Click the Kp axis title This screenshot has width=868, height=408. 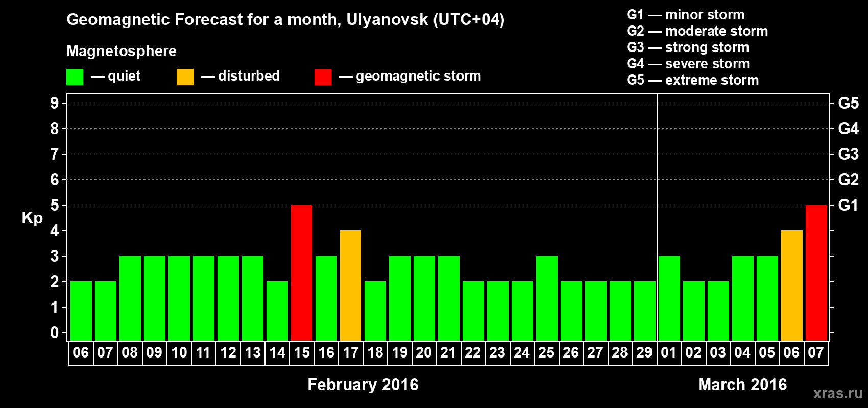(32, 218)
